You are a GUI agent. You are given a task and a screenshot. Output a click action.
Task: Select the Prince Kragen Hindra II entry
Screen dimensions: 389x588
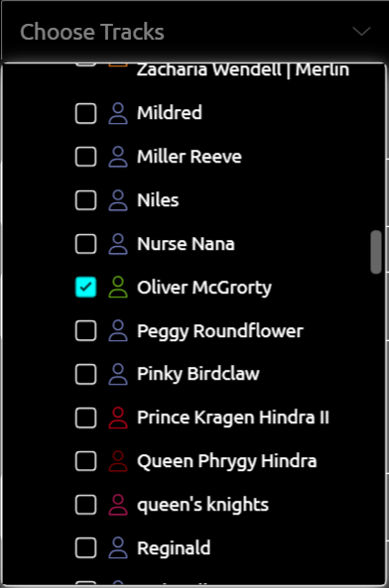233,417
